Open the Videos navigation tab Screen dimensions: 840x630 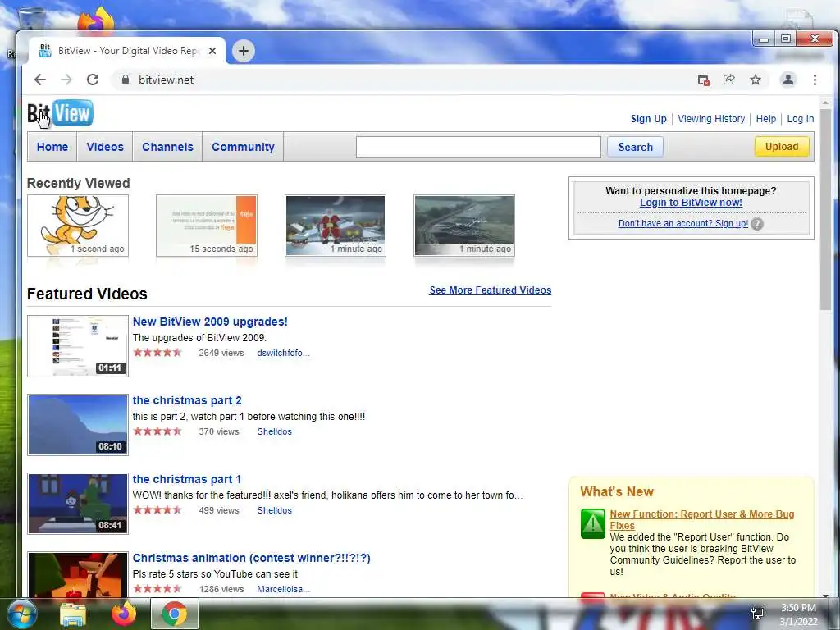[x=105, y=147]
